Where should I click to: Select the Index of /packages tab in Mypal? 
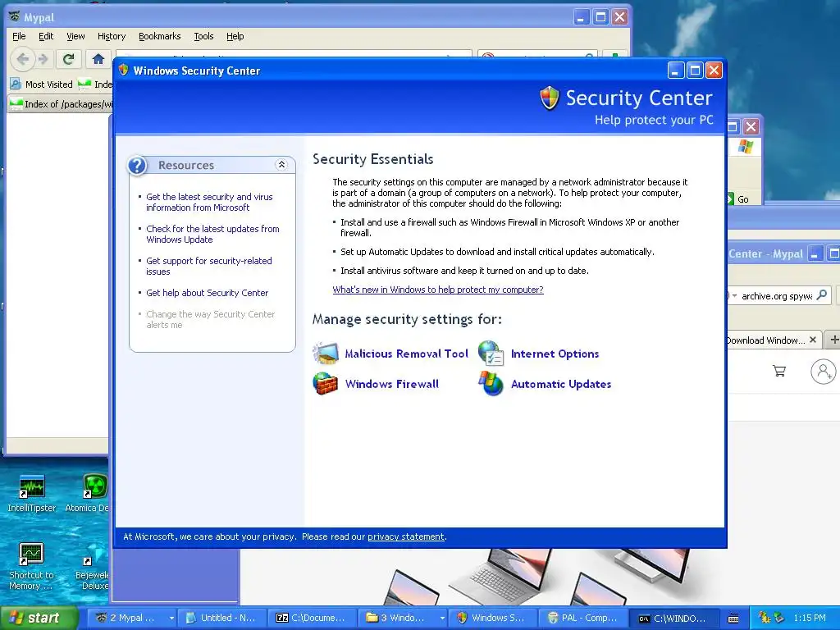click(x=61, y=104)
